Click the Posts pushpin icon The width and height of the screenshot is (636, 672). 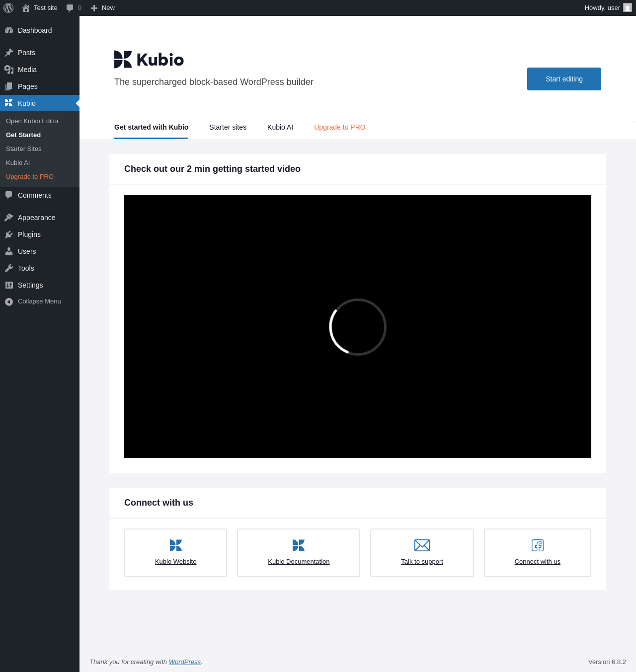(9, 53)
